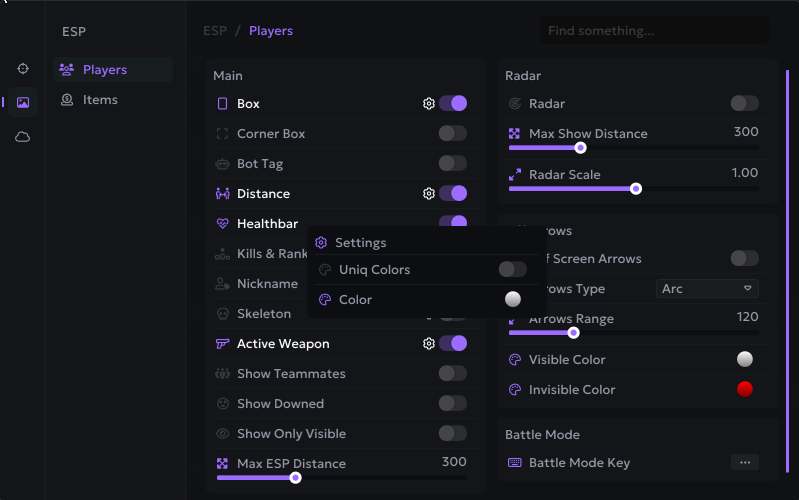
Task: Open Box settings gear icon
Action: pyautogui.click(x=429, y=104)
